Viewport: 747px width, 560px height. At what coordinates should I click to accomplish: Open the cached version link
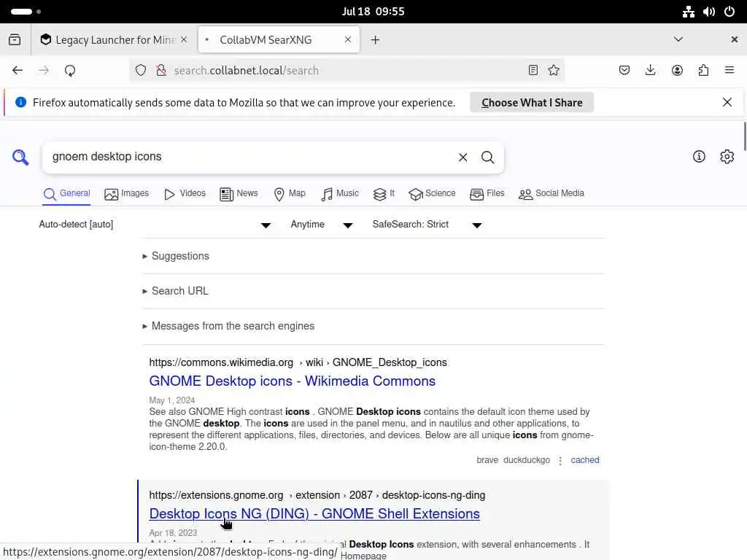[x=585, y=460]
